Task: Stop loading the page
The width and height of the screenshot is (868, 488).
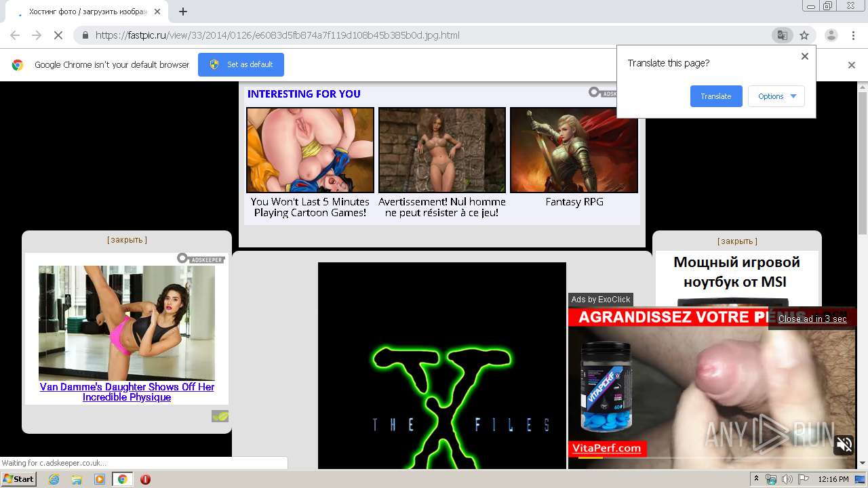Action: 58,35
